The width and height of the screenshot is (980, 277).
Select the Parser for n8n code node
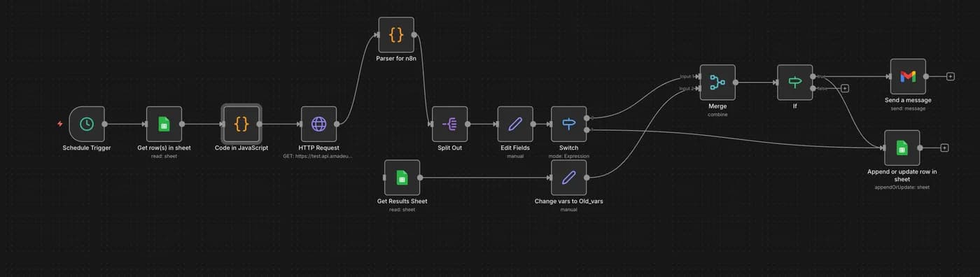tap(396, 35)
